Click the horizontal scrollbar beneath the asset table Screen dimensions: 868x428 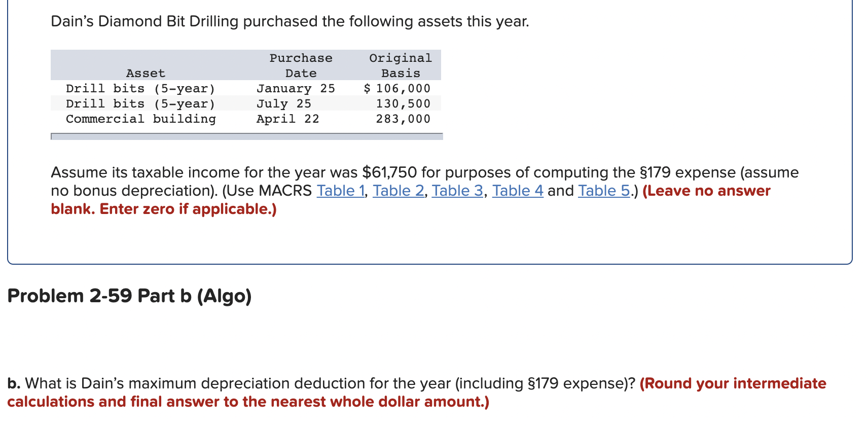coord(247,136)
